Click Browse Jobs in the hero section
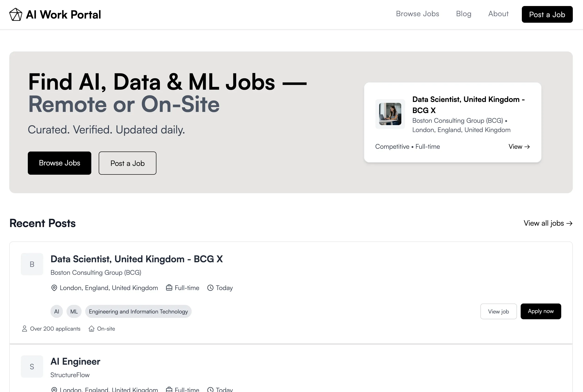Viewport: 583px width, 392px height. (60, 163)
